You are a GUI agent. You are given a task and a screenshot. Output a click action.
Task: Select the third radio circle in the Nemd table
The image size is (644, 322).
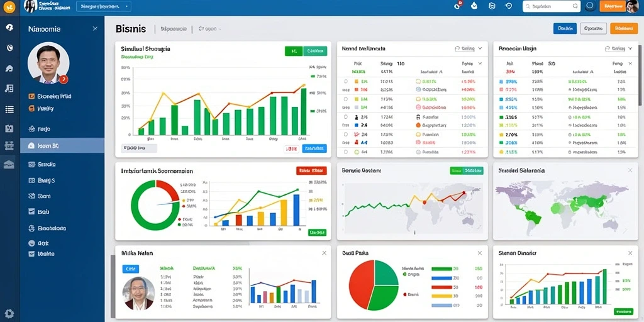point(345,116)
